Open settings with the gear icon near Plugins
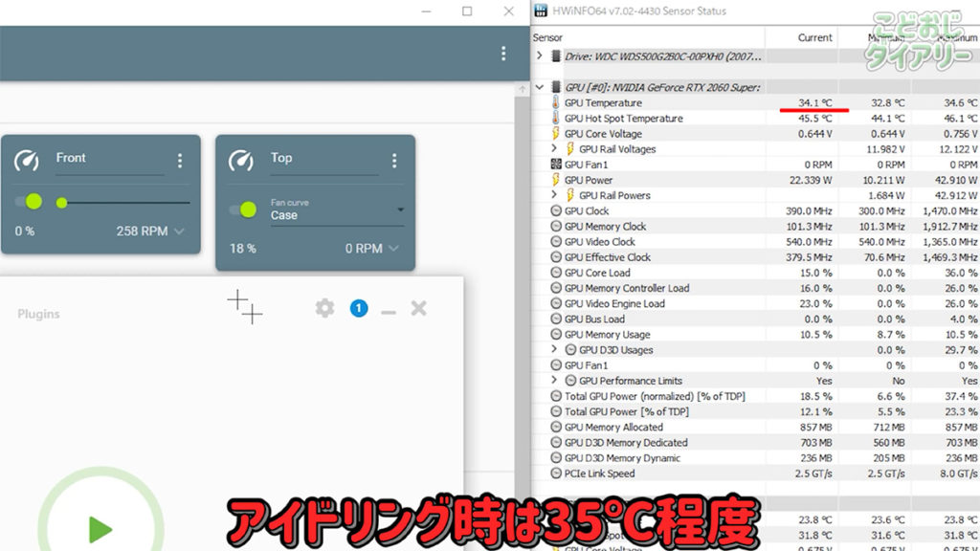 point(325,308)
